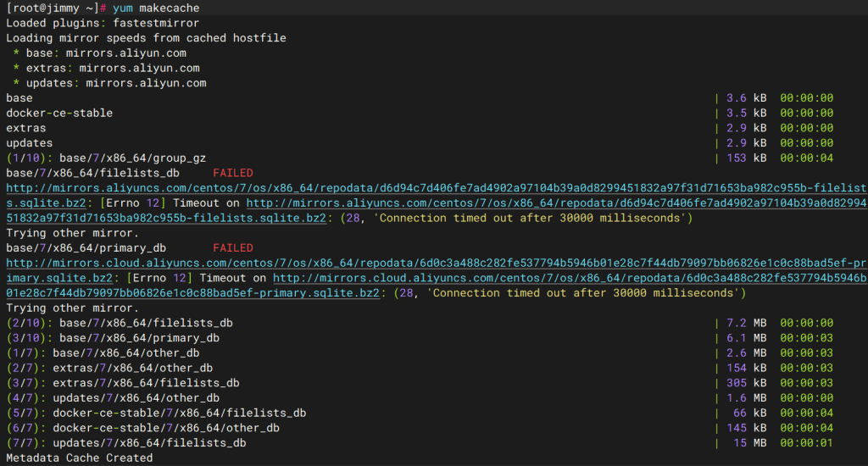This screenshot has height=466, width=868.
Task: Open the second filelists.sqlite.bz2 timeout URL
Action: (556, 203)
